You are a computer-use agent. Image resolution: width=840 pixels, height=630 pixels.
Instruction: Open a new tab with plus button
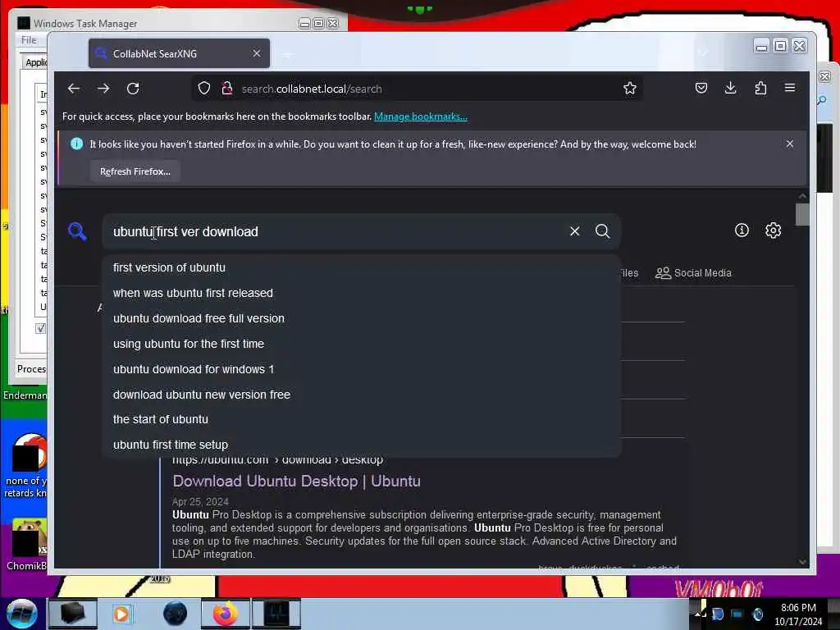288,54
